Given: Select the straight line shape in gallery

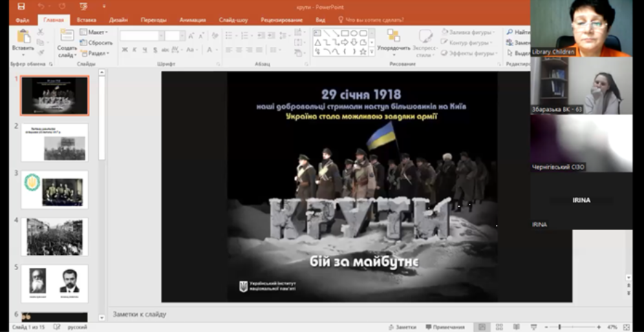Looking at the screenshot, I should tap(327, 33).
